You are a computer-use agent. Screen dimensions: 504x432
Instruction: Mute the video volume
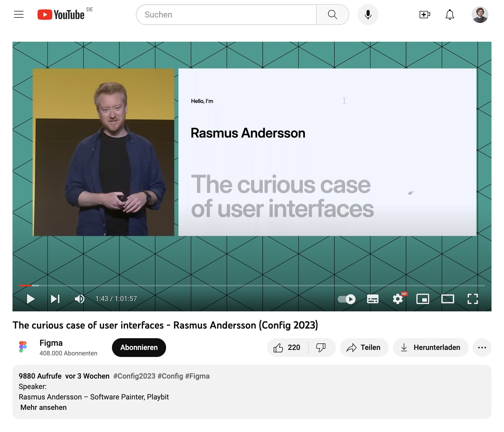tap(79, 299)
